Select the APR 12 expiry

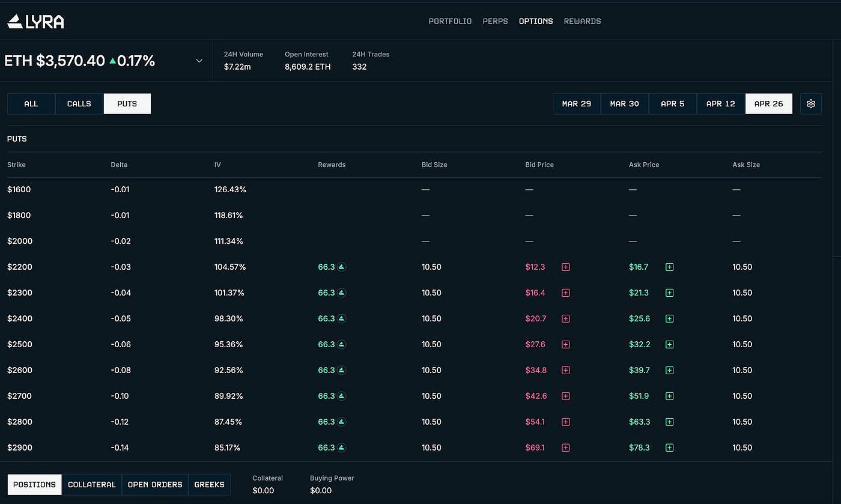[x=720, y=103]
